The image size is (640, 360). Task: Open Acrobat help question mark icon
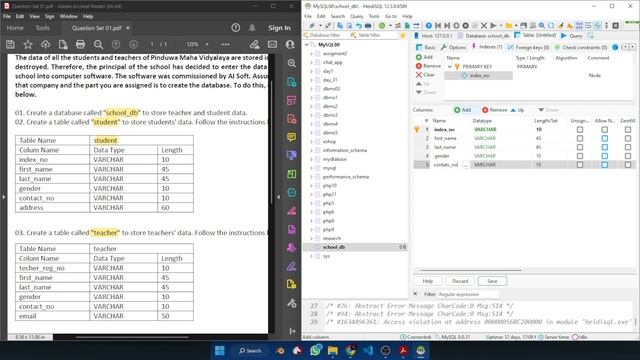pyautogui.click(x=236, y=28)
